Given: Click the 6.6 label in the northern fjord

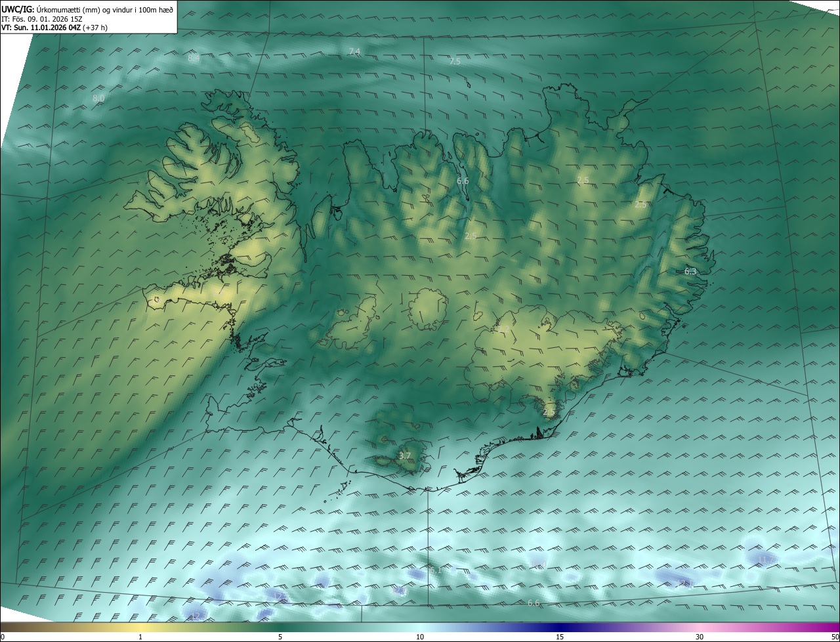Looking at the screenshot, I should (463, 181).
